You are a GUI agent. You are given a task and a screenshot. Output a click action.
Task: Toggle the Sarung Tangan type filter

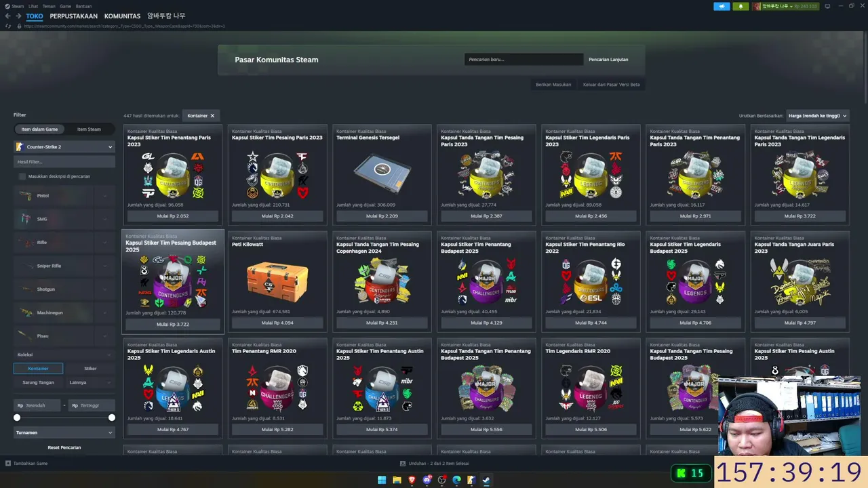pyautogui.click(x=38, y=382)
